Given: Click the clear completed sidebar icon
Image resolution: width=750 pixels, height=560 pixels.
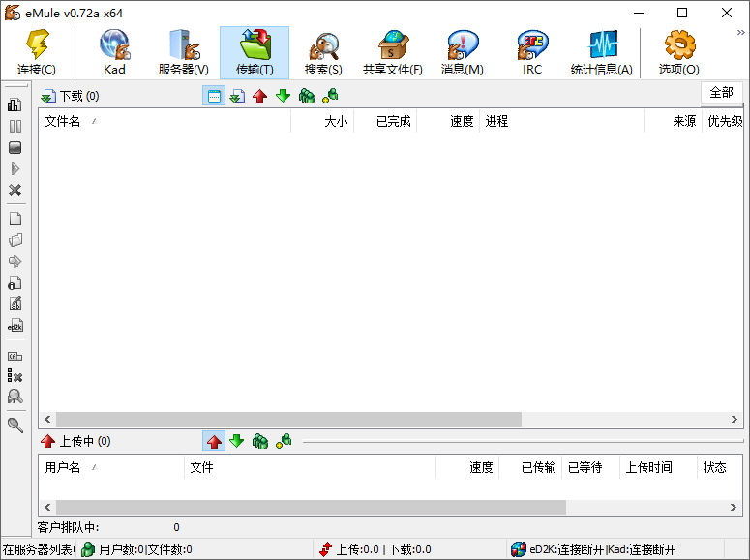Looking at the screenshot, I should [15, 376].
